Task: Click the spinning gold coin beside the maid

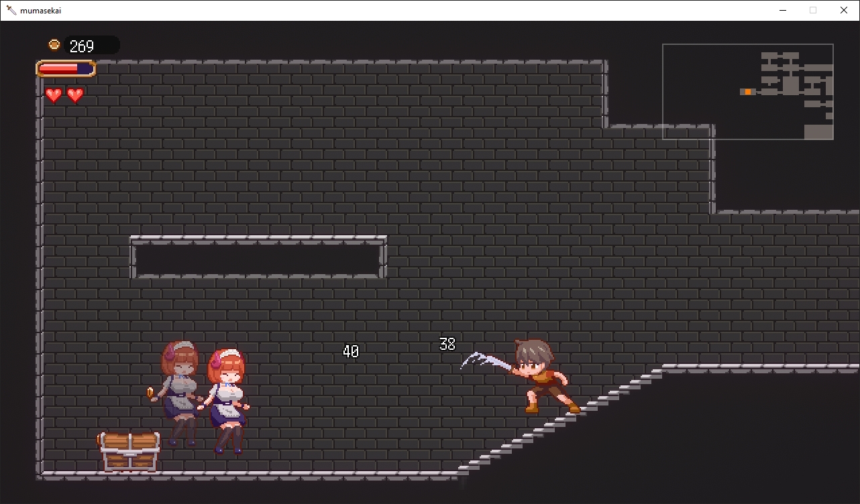Action: (x=150, y=392)
